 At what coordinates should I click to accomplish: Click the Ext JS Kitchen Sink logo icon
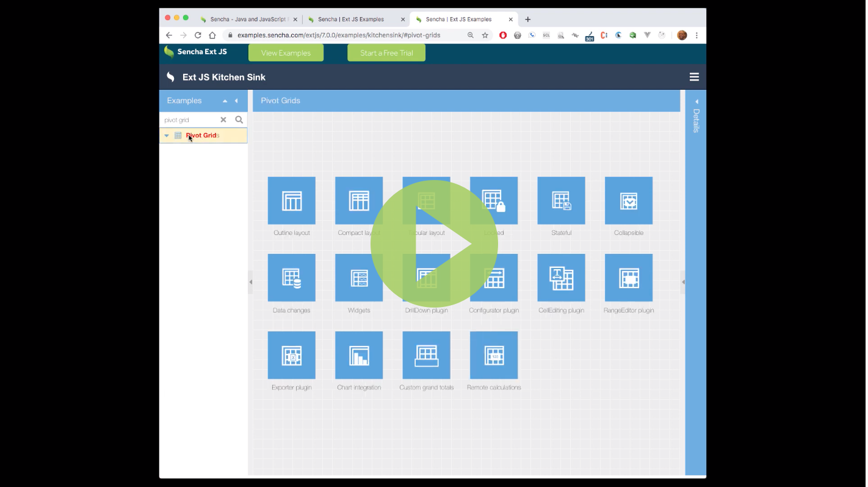[x=171, y=77]
